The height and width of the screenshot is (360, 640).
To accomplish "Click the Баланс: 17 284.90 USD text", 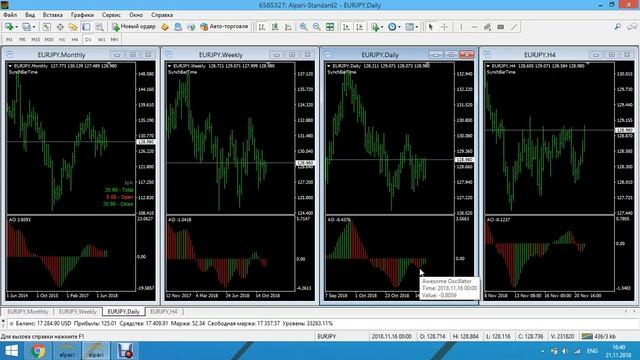I will point(44,323).
